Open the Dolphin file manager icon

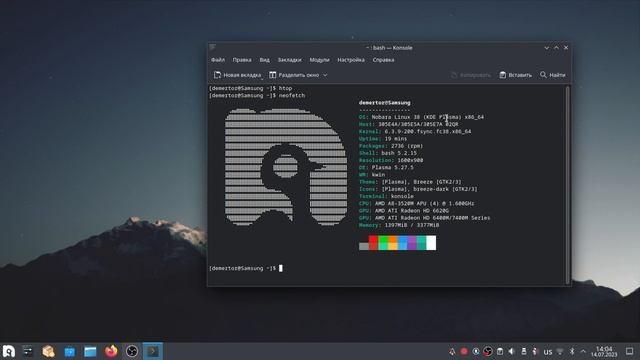pos(90,351)
